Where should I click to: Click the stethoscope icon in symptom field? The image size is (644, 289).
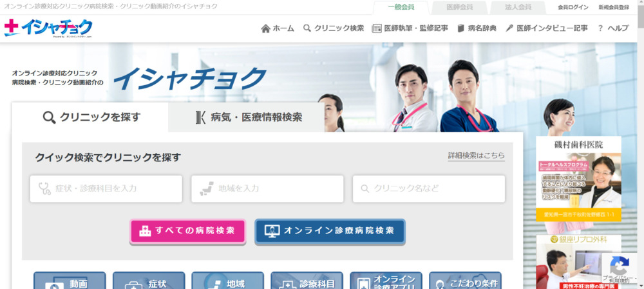point(44,188)
